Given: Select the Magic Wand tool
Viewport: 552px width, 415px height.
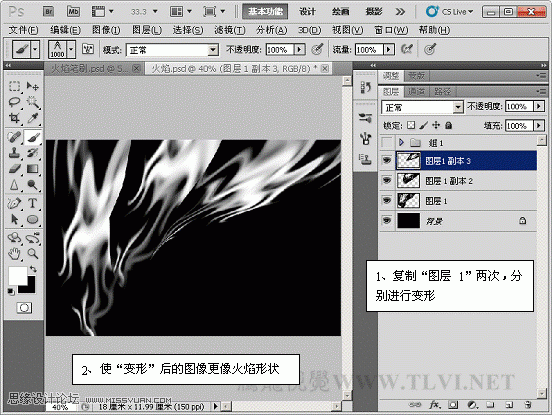Looking at the screenshot, I should 33,102.
